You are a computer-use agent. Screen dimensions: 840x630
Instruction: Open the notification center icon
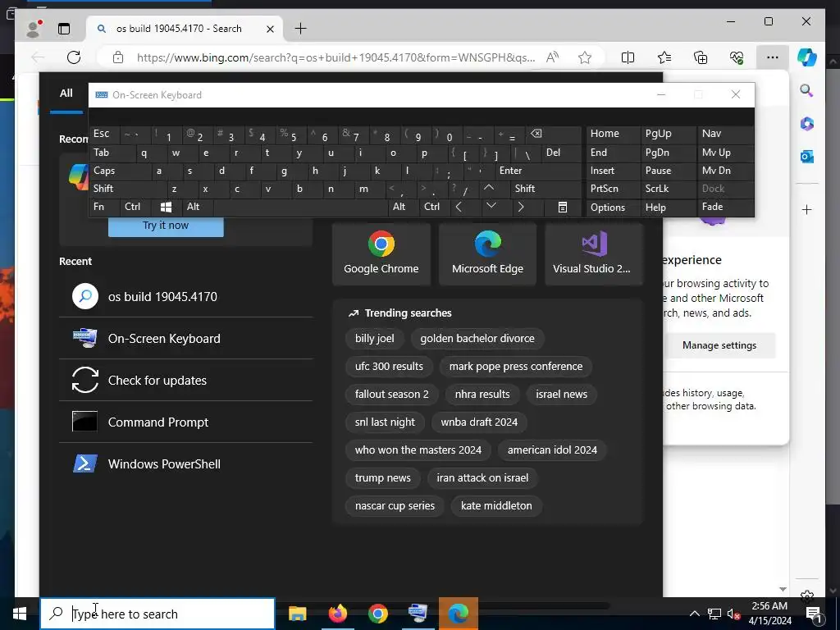click(x=813, y=614)
